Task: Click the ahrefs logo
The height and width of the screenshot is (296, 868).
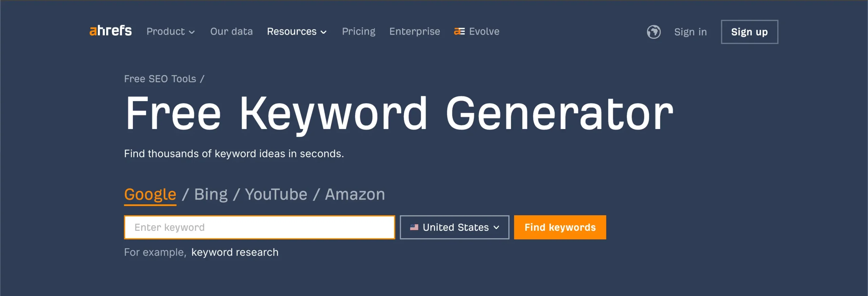Action: [110, 31]
